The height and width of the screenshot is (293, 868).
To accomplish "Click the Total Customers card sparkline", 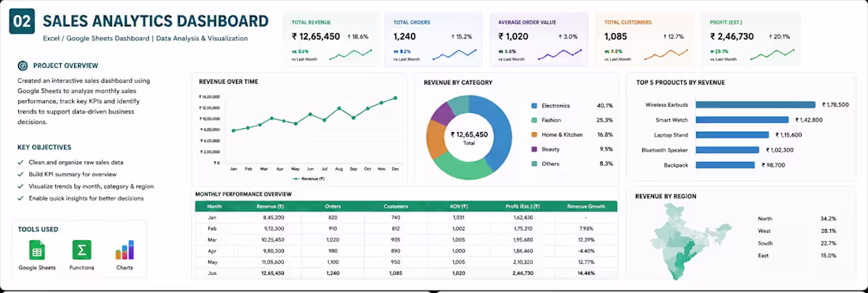I will tap(666, 54).
